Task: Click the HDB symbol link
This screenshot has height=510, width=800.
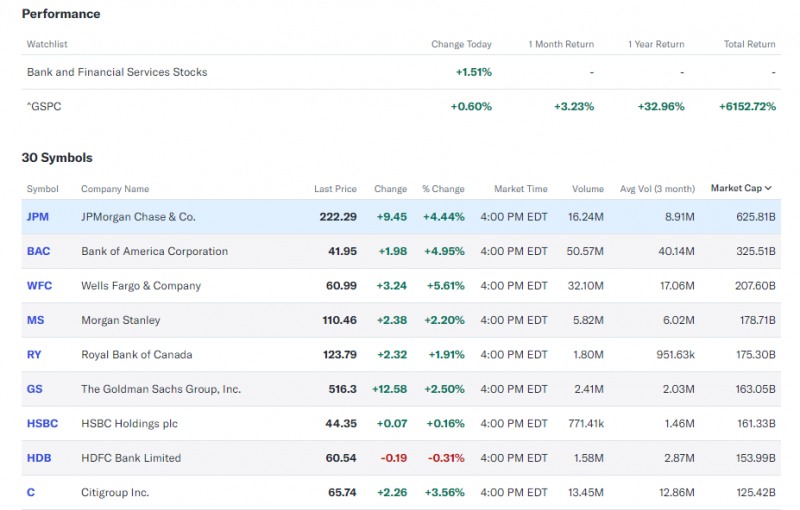Action: [x=38, y=458]
